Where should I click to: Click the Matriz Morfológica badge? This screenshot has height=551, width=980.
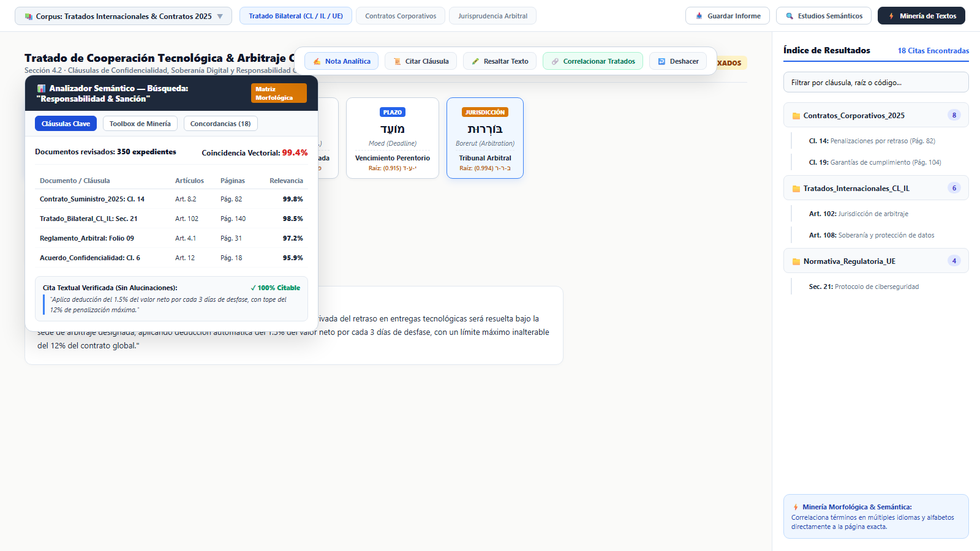[x=279, y=93]
